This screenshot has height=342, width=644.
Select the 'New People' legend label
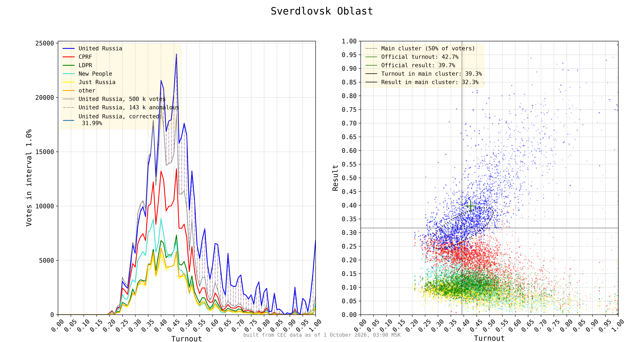(95, 74)
